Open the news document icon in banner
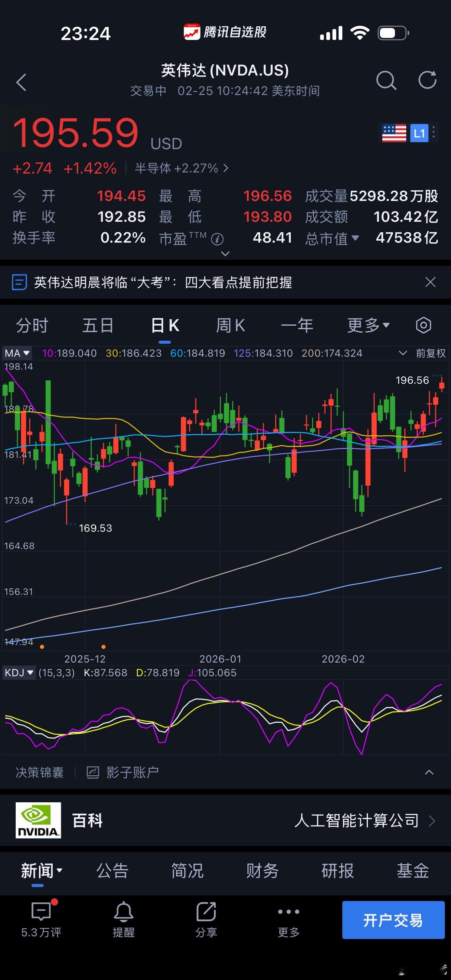This screenshot has height=980, width=451. (x=19, y=282)
